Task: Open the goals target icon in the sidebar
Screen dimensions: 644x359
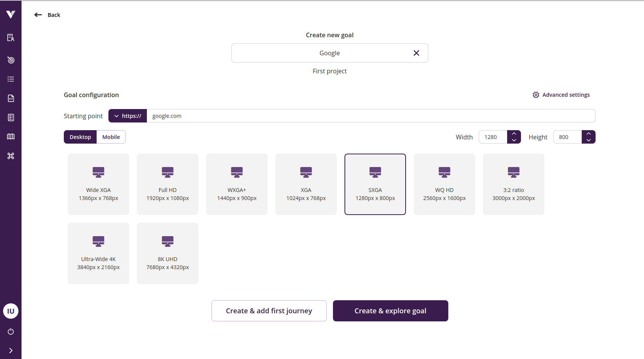Action: click(11, 60)
